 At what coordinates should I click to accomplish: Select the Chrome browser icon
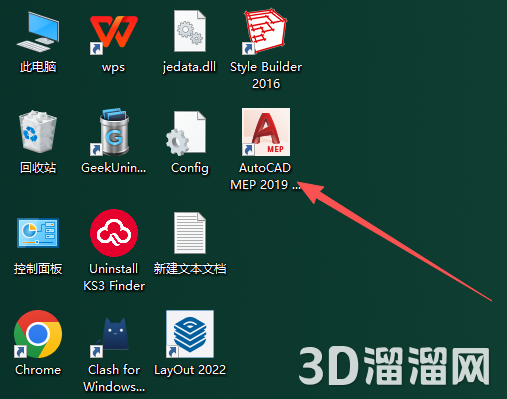(38, 334)
